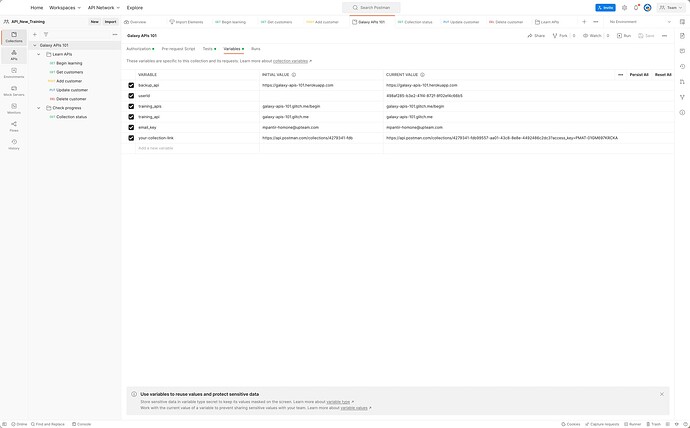Go to the Explore menu item
Viewport: 690px width, 428px height.
[135, 8]
